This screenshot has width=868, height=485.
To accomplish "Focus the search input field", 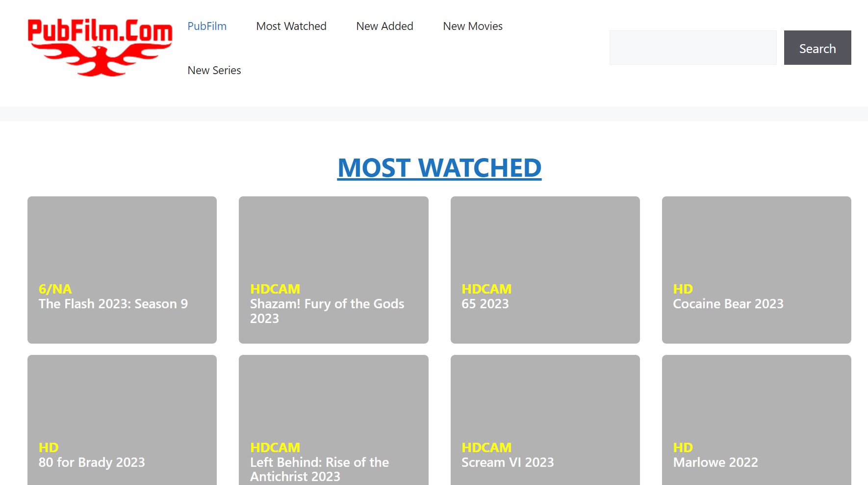I will pos(693,48).
